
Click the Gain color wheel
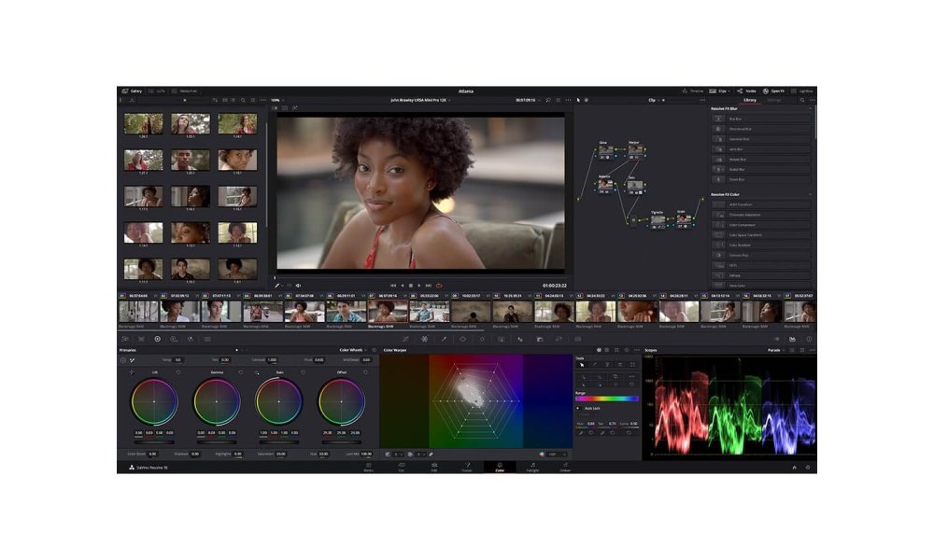(x=280, y=401)
